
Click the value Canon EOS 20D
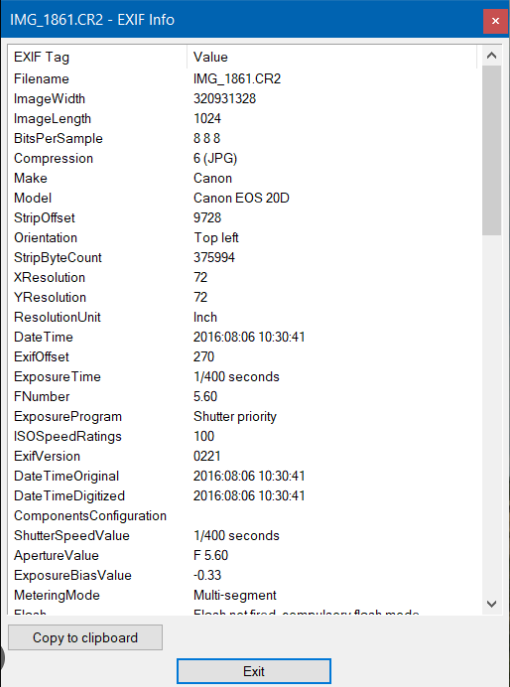coord(241,198)
